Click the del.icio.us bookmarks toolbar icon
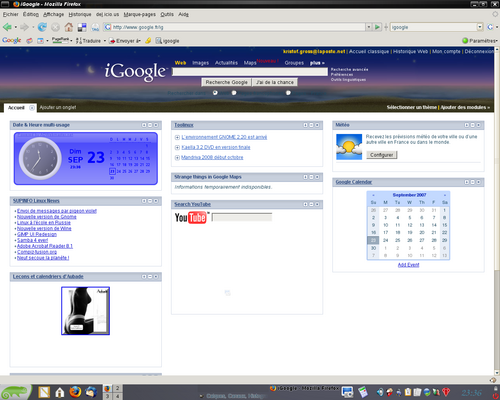500x400 pixels. 82,27
